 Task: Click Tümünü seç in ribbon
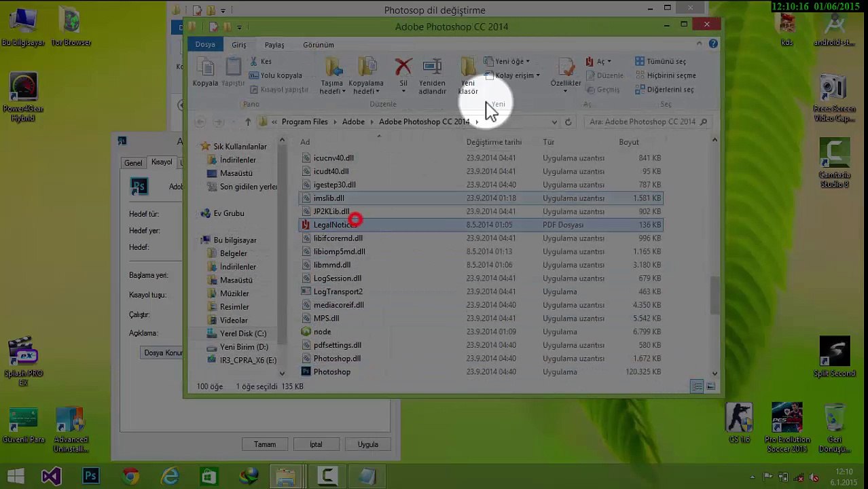tap(660, 61)
